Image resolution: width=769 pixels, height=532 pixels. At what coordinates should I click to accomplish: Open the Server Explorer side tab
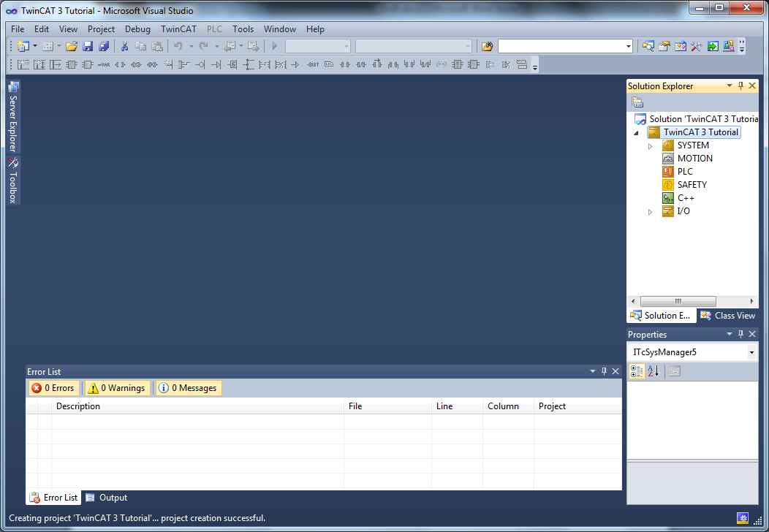[13, 117]
